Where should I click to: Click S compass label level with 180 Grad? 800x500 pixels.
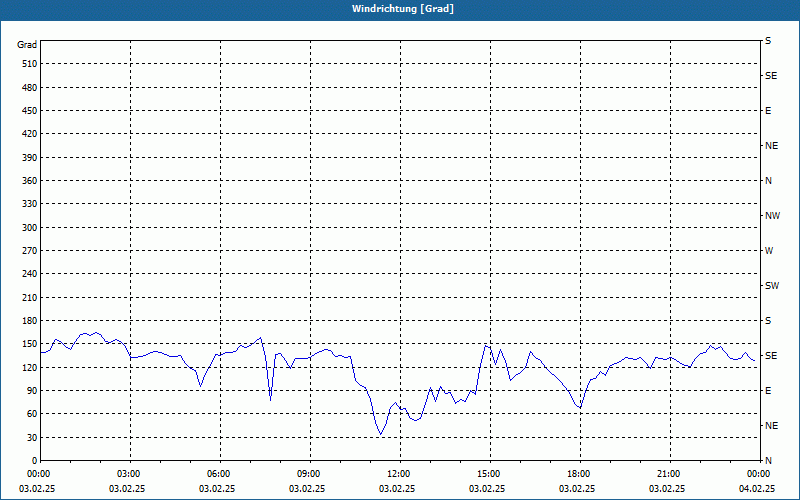point(768,321)
